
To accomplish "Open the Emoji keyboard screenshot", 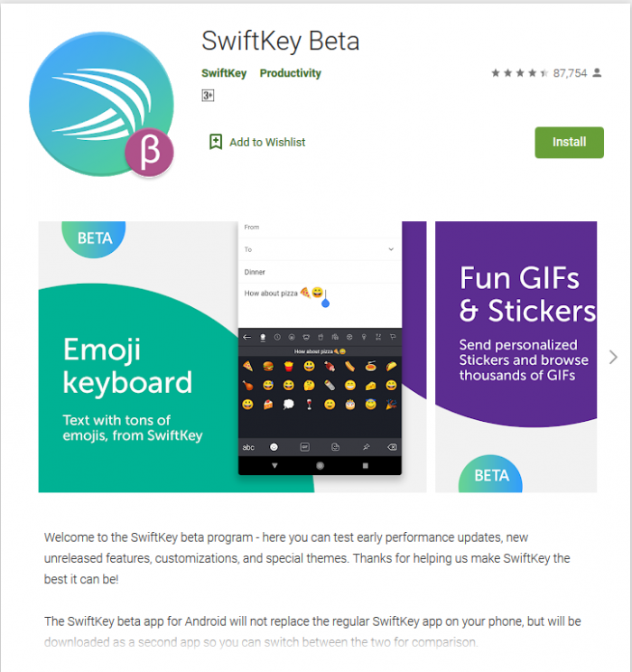I will tap(232, 357).
